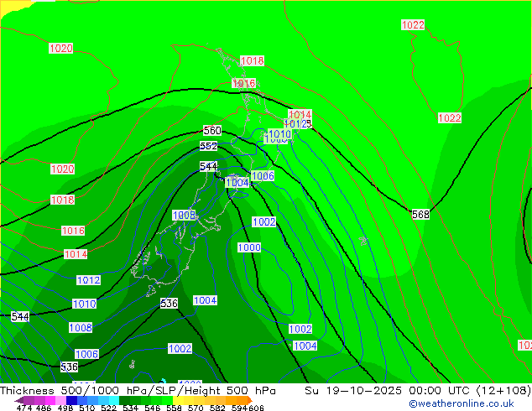The image size is (532, 411).
Task: Click the blue 1012 label above 1010
Action: coord(88,280)
